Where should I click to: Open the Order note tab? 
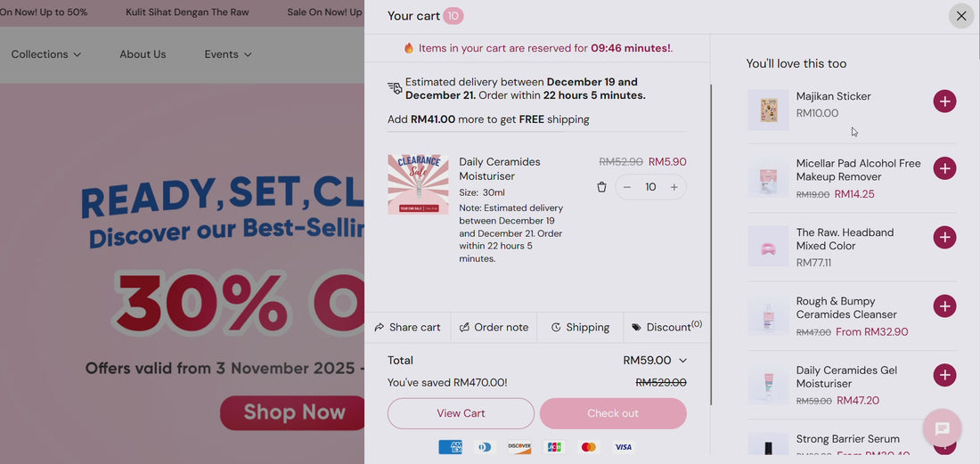tap(494, 327)
